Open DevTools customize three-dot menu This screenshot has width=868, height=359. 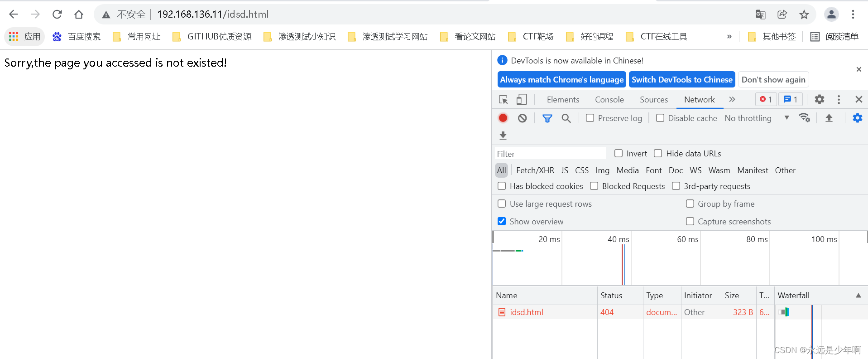coord(839,99)
